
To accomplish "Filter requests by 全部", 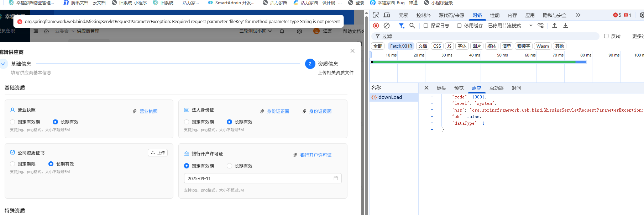I will (378, 46).
